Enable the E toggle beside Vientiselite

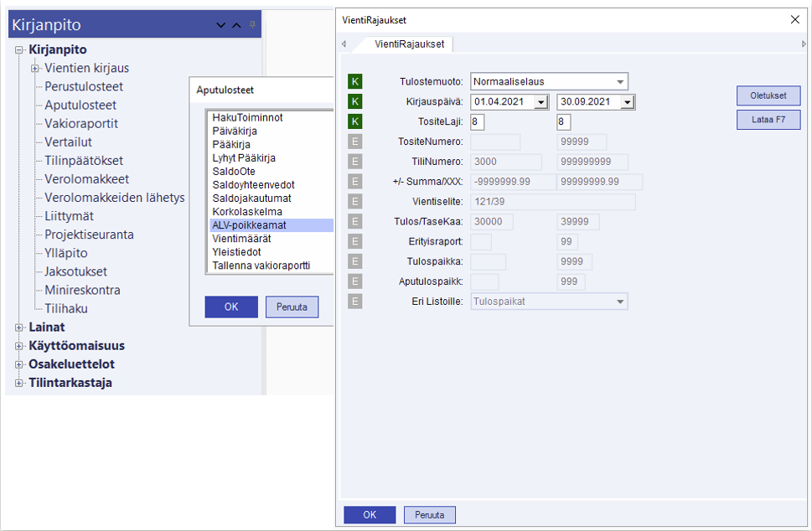pyautogui.click(x=355, y=202)
